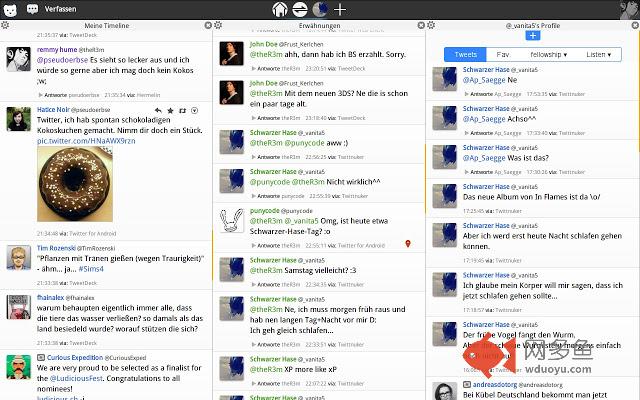Viewport: 640px width, 400px height.
Task: Open @pseudoerbse mention in remmy hume tweet
Action: 62,60
